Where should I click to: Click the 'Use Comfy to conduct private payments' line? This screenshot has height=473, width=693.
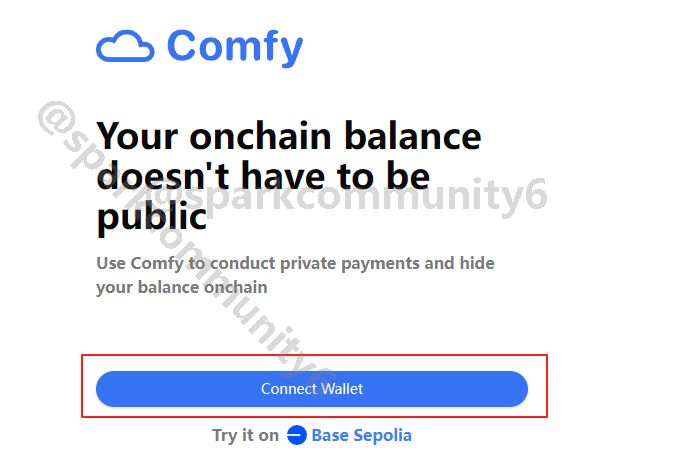pos(296,263)
